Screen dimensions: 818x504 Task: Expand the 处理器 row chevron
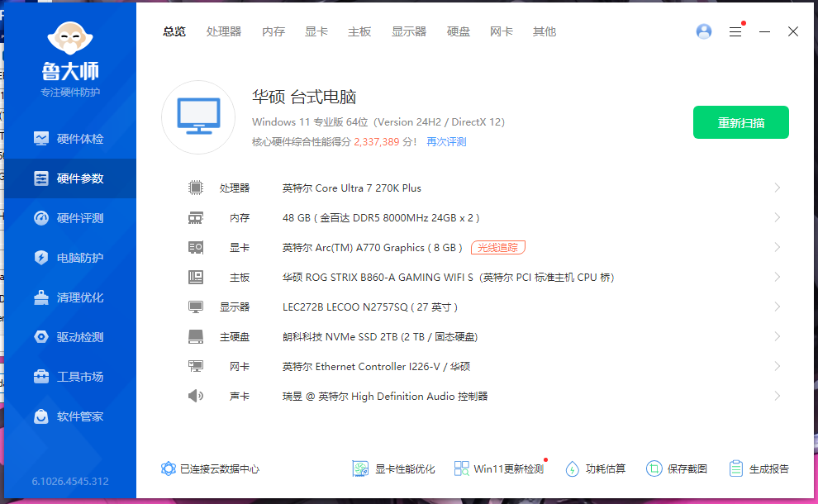pyautogui.click(x=778, y=188)
